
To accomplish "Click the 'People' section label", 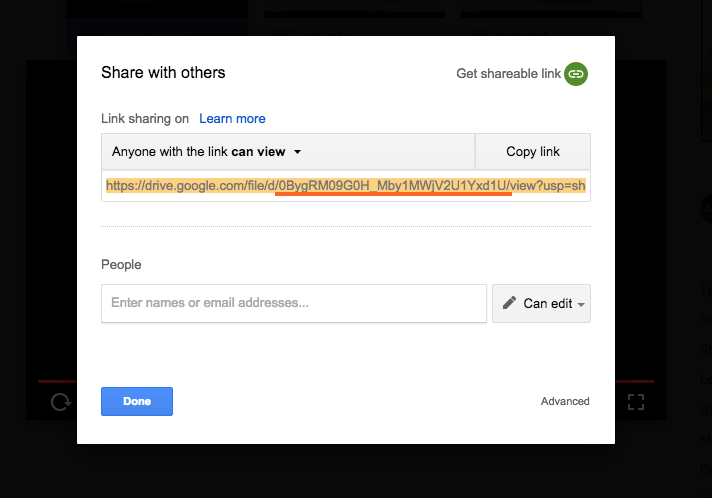I will click(121, 265).
